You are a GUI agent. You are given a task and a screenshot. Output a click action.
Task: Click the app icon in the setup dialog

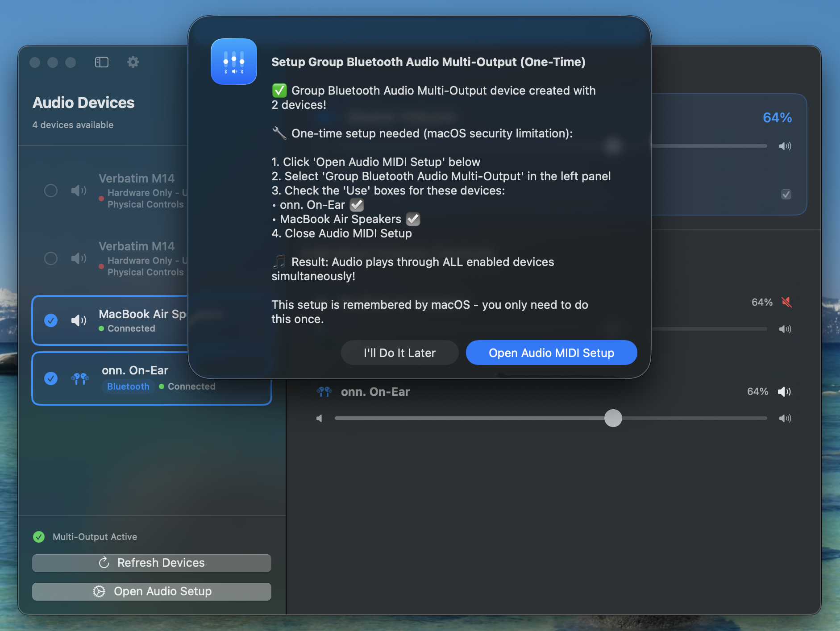(x=234, y=62)
